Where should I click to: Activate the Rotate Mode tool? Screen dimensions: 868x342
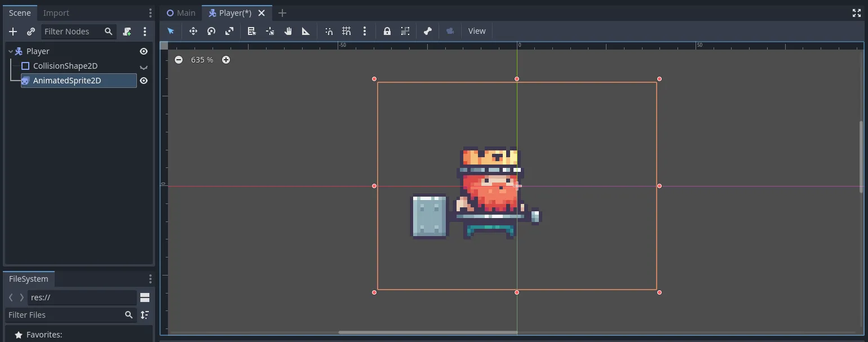coord(211,31)
